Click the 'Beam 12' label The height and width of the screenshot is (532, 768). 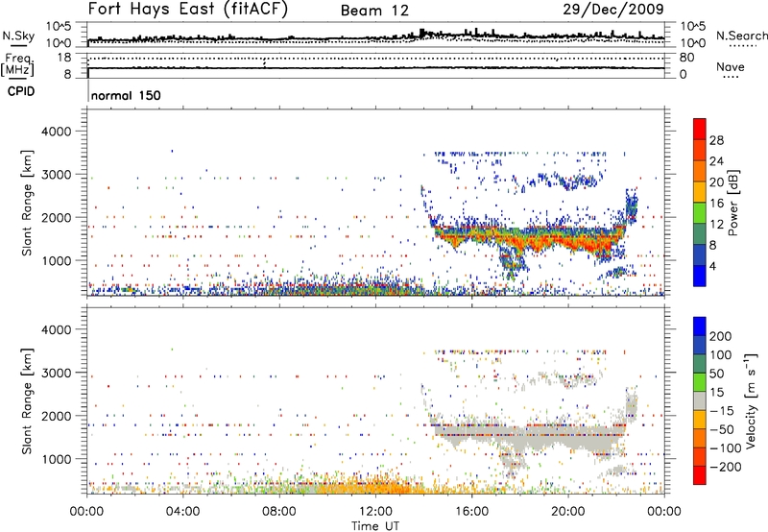374,11
